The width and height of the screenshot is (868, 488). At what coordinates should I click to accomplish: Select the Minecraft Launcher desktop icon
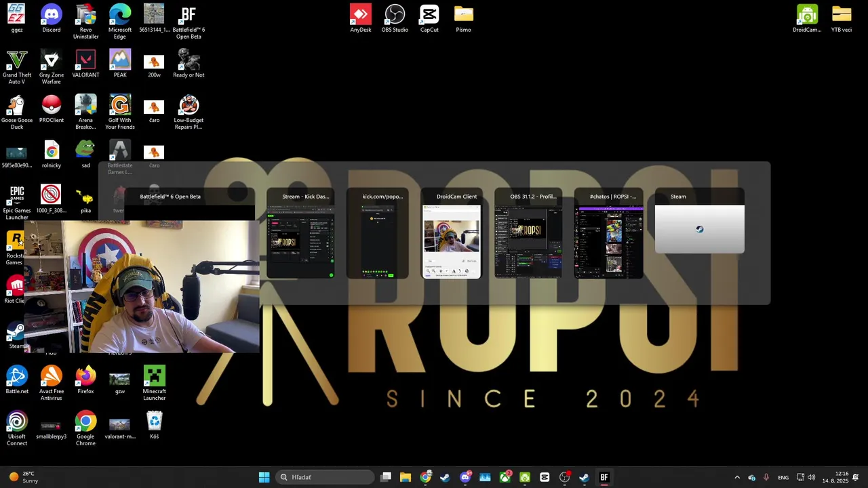tap(154, 384)
